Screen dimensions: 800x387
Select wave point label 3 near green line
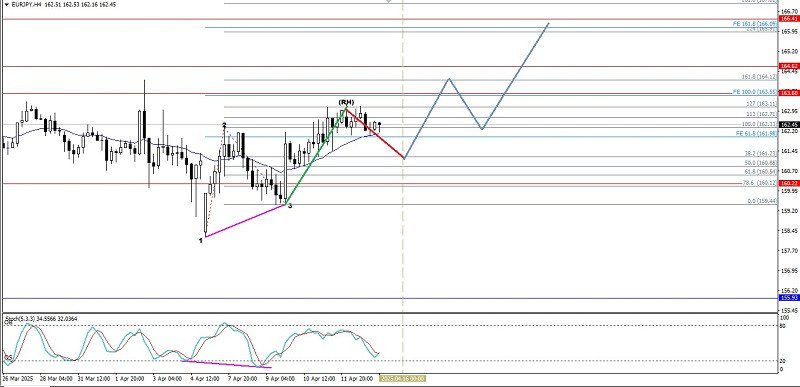(290, 206)
